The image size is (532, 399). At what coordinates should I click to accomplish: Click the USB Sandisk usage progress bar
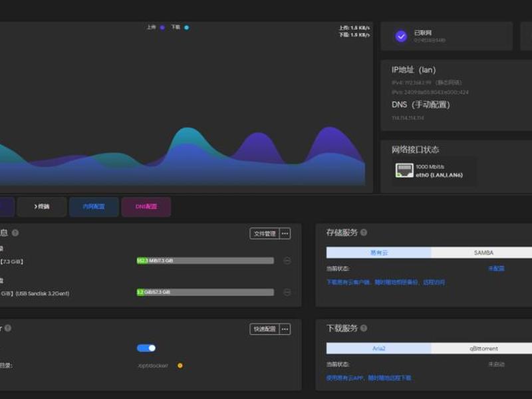[205, 292]
